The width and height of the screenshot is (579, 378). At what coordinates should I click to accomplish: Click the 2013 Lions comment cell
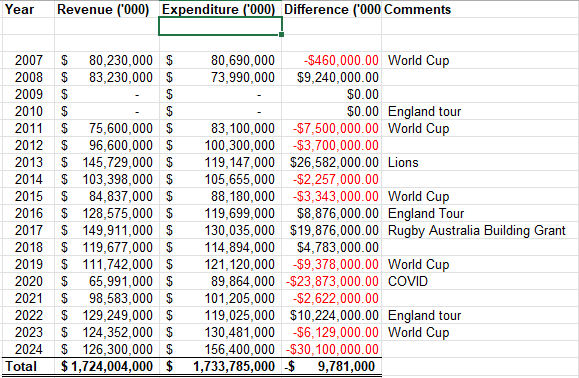click(x=480, y=162)
